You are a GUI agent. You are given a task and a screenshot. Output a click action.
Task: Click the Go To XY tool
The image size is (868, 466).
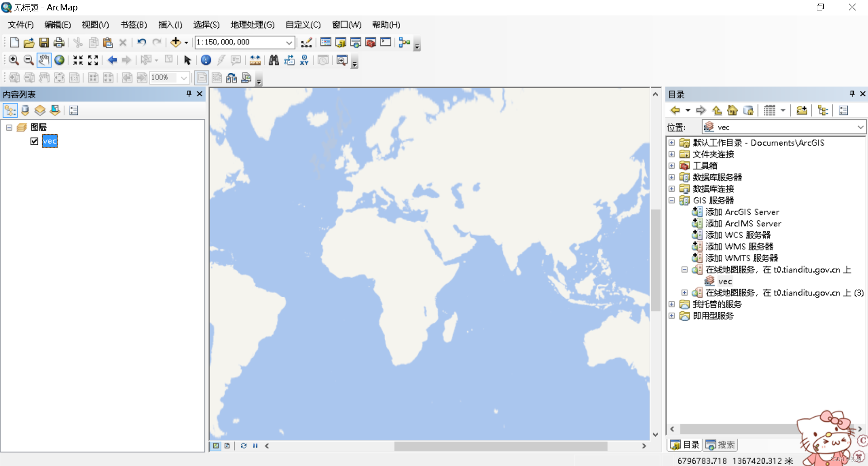304,60
